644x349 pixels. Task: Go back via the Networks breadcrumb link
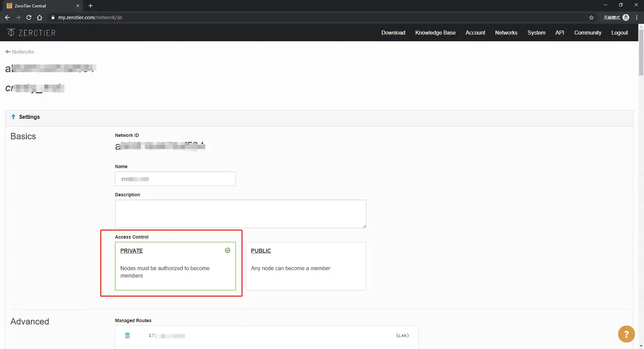click(x=20, y=52)
